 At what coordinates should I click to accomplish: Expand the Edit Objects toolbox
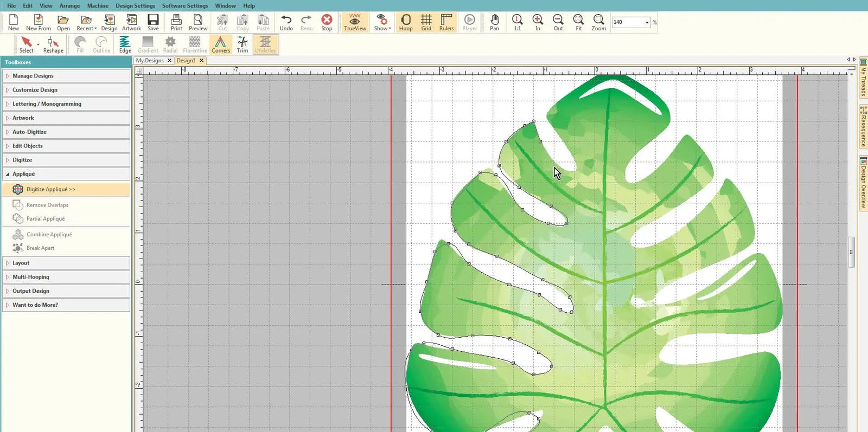point(66,146)
